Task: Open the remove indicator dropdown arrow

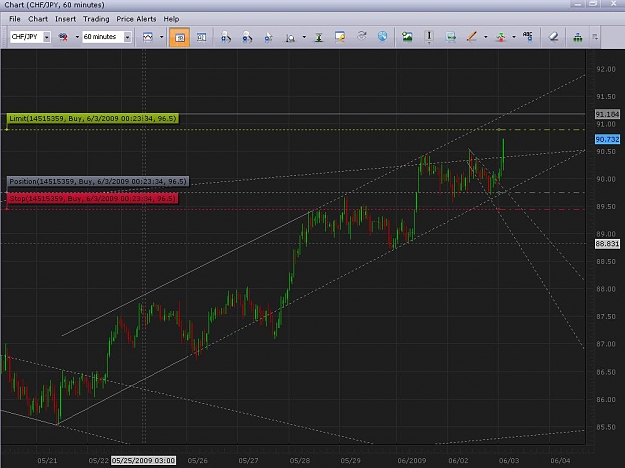Action: coord(77,37)
